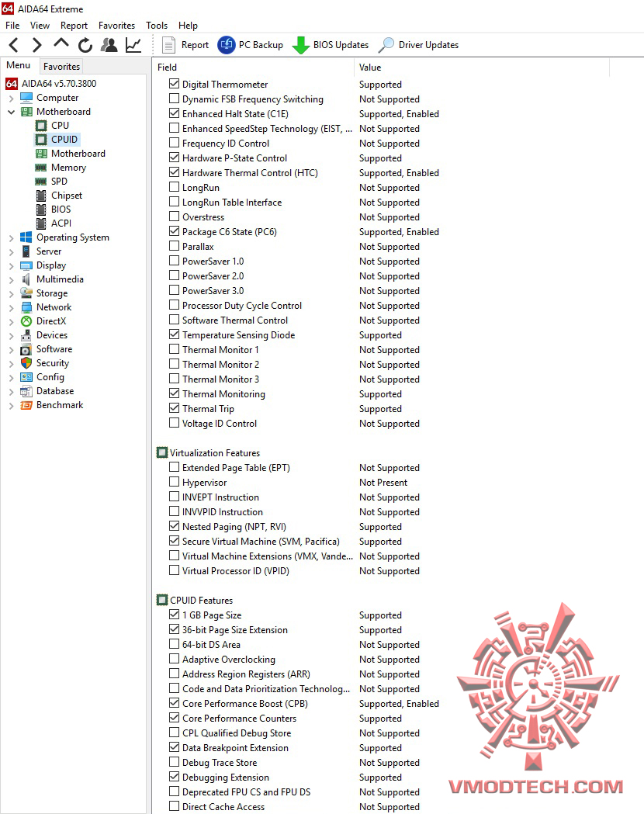Toggle the Core Performance Boost (CPB) checkbox
The width and height of the screenshot is (644, 814).
pyautogui.click(x=175, y=703)
